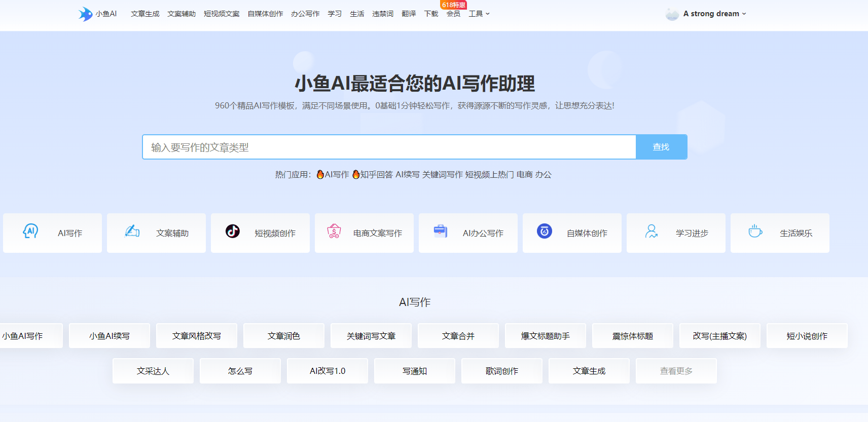Click the 小鱼AI fish logo icon

[85, 14]
